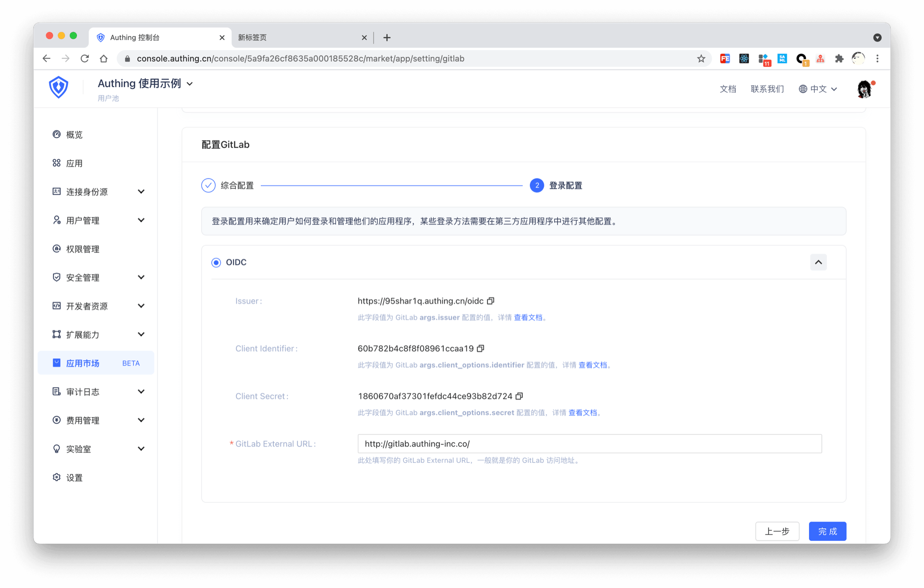
Task: Bookmark this page with star icon
Action: 701,59
